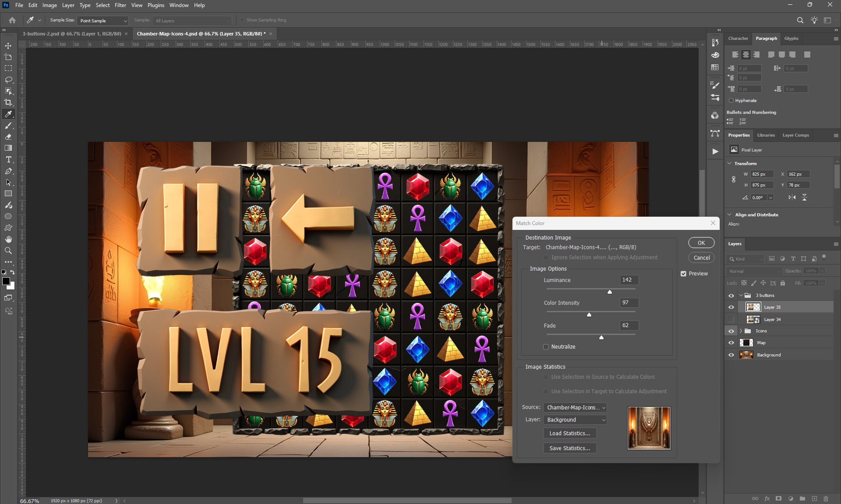Switch to the 3-buttons-2.psd document tab
Screen dimensions: 841x504
coord(72,34)
